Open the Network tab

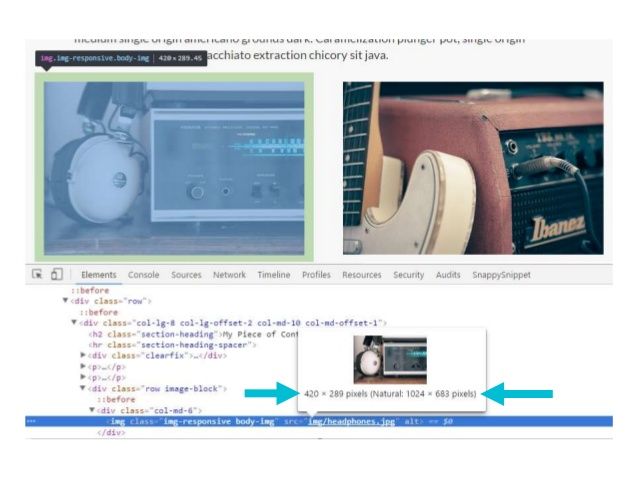click(229, 275)
